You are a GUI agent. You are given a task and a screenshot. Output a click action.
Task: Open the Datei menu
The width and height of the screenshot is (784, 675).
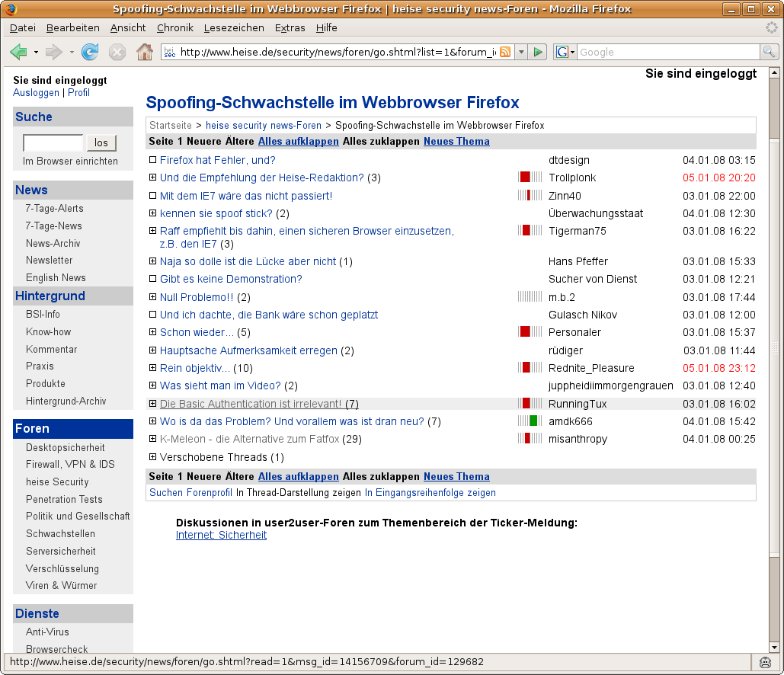pos(23,28)
